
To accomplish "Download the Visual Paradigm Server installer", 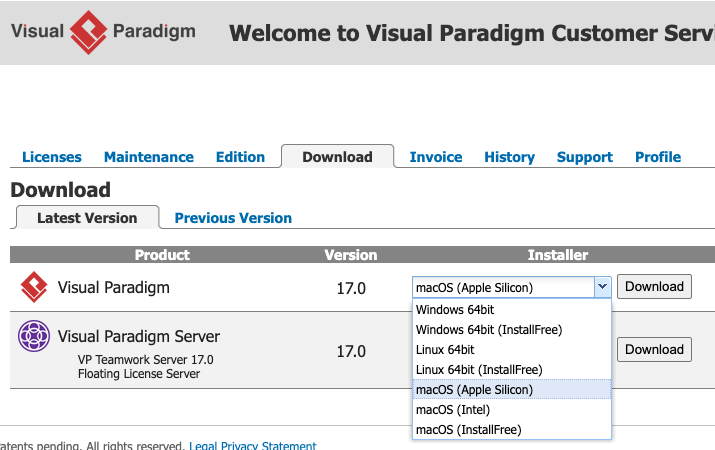I will (654, 349).
